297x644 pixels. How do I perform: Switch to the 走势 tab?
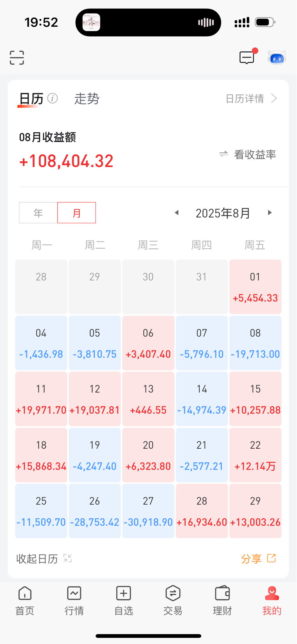click(87, 99)
